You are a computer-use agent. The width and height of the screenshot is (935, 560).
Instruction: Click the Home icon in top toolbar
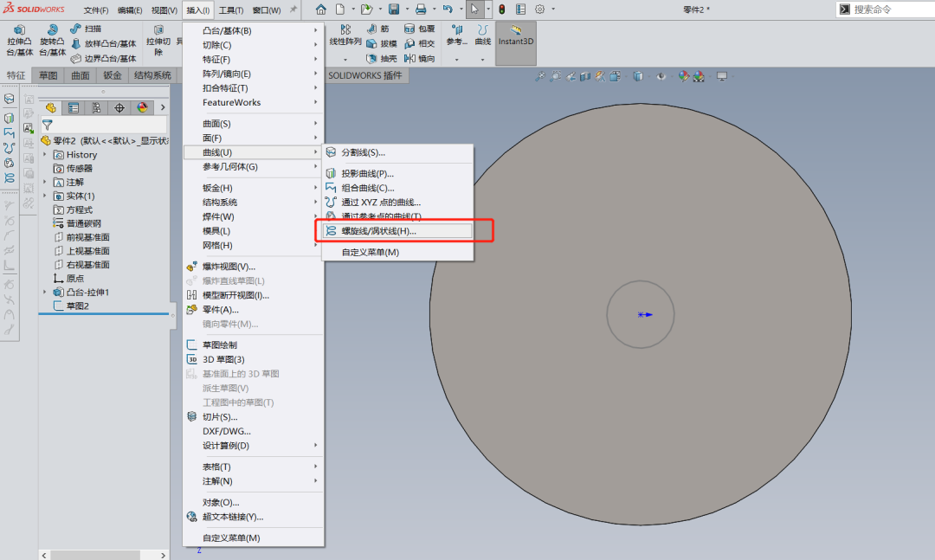321,10
